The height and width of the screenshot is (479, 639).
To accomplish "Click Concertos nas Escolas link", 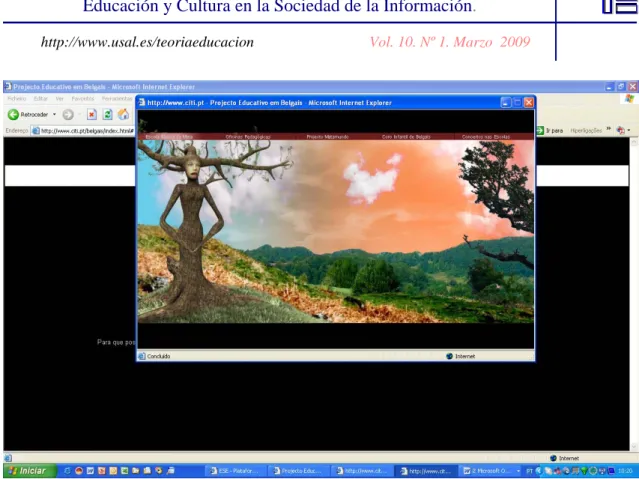I will click(486, 137).
